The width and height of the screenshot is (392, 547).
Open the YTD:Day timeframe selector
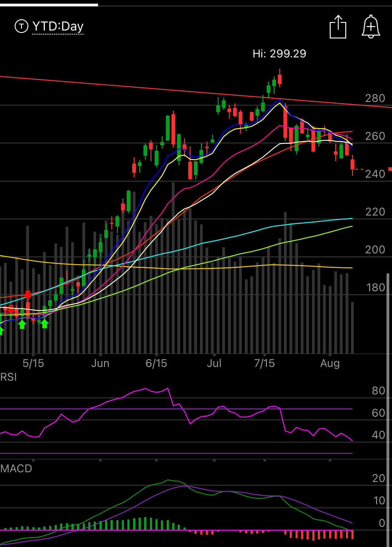[58, 27]
